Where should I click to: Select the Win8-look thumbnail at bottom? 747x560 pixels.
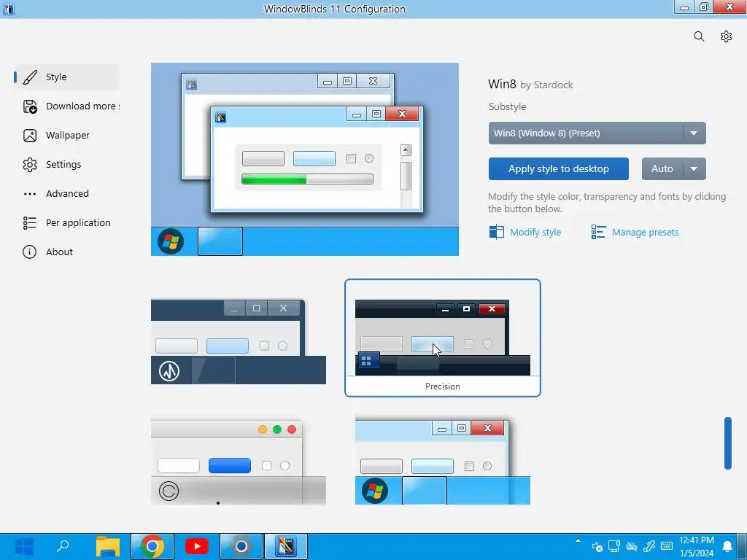[443, 462]
